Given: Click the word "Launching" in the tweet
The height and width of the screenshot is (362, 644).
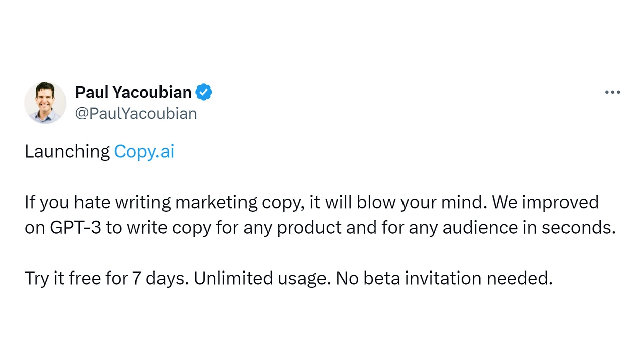Looking at the screenshot, I should tap(67, 151).
